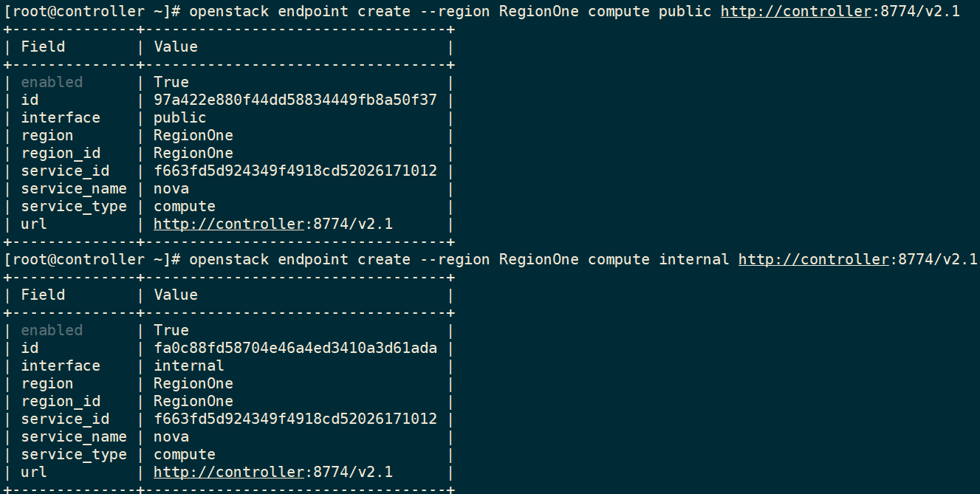Viewport: 980px width, 494px height.
Task: Open the controller URL link in second command
Action: click(x=814, y=259)
